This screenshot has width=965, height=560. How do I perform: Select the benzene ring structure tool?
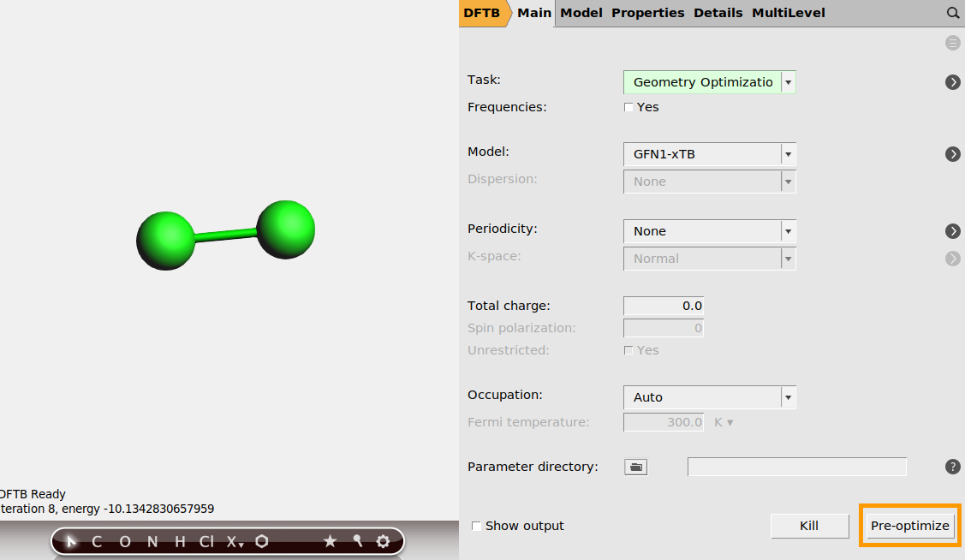(x=262, y=541)
